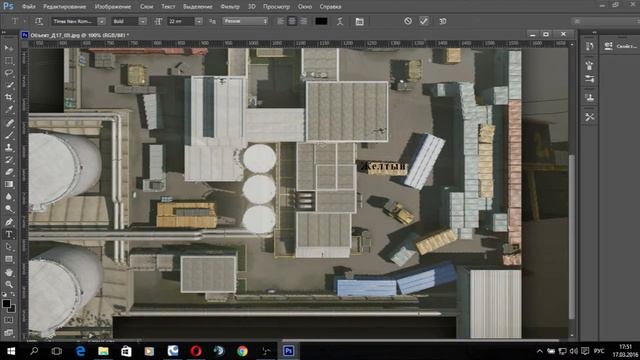This screenshot has width=640, height=360.
Task: Open Google Chrome from taskbar
Action: tap(242, 351)
